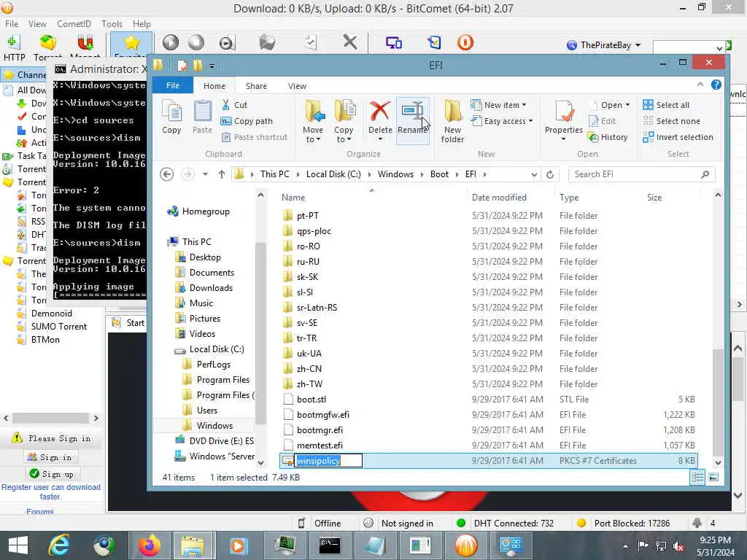Open ThePirateBay search engine dropdown
Screen dimensions: 747x560
[x=638, y=45]
